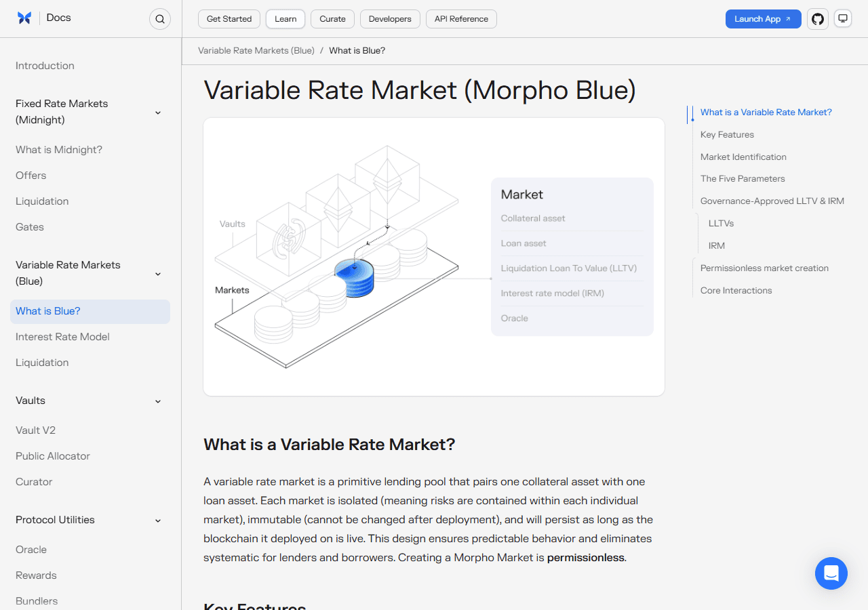Open the Vault V2 page
The width and height of the screenshot is (868, 610).
coord(36,430)
